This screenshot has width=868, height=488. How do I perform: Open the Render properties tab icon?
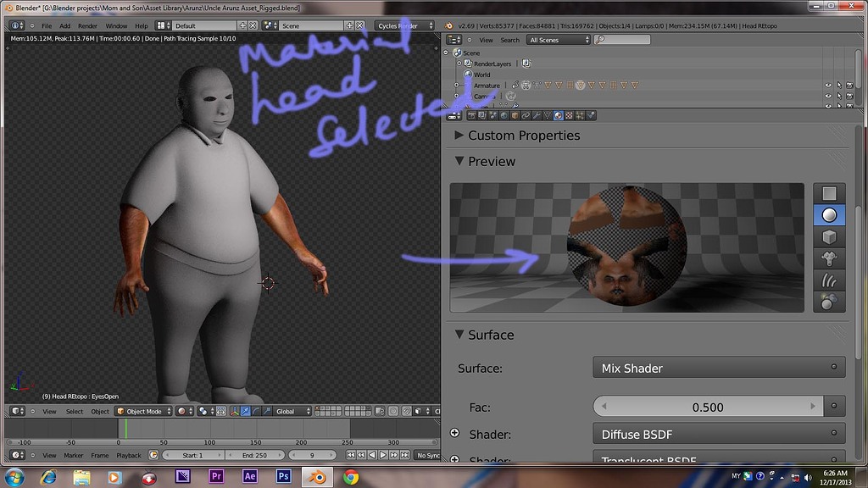471,115
